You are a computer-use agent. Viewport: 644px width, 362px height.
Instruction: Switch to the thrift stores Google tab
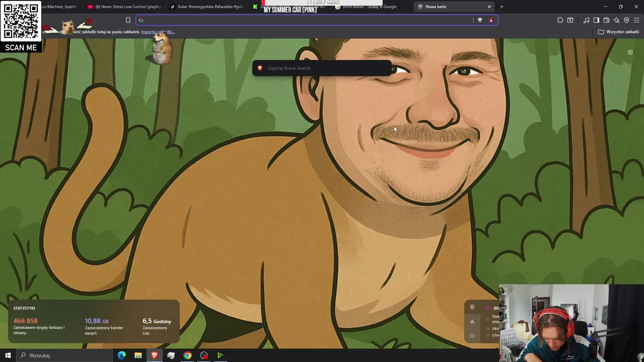[370, 7]
